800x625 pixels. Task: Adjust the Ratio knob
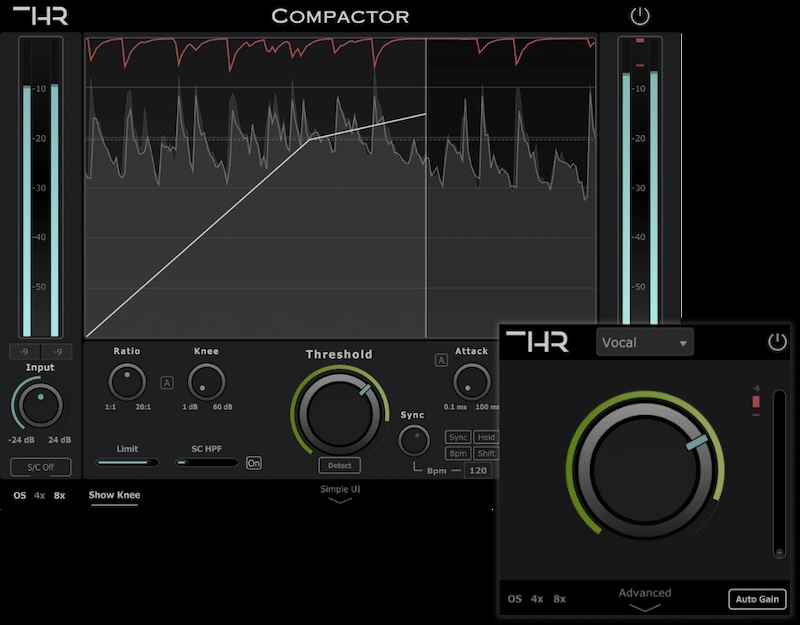click(x=127, y=382)
